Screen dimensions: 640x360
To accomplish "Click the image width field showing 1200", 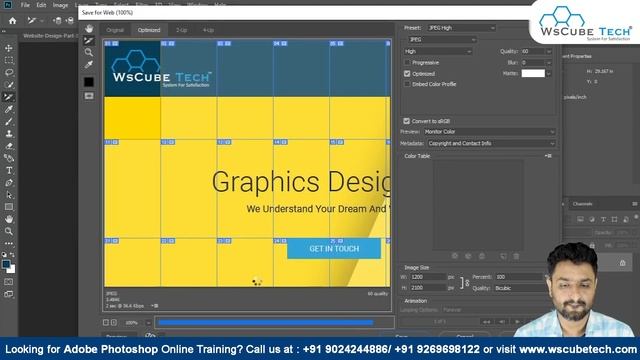I will point(428,277).
